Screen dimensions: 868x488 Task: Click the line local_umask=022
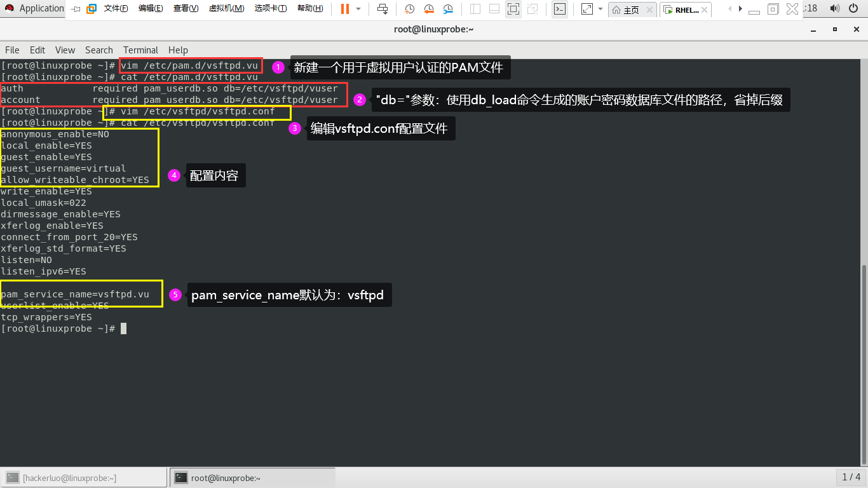(x=44, y=203)
